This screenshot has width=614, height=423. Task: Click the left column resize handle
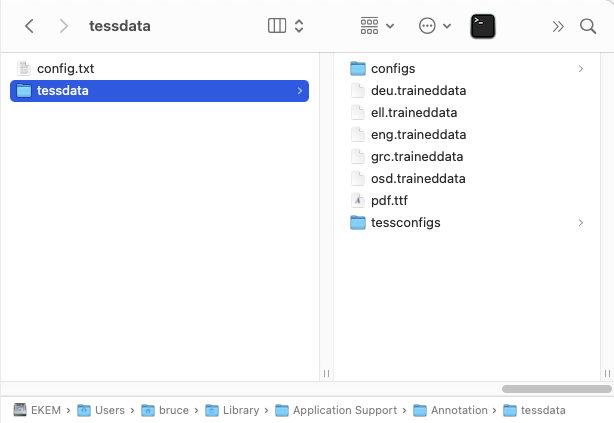point(326,373)
